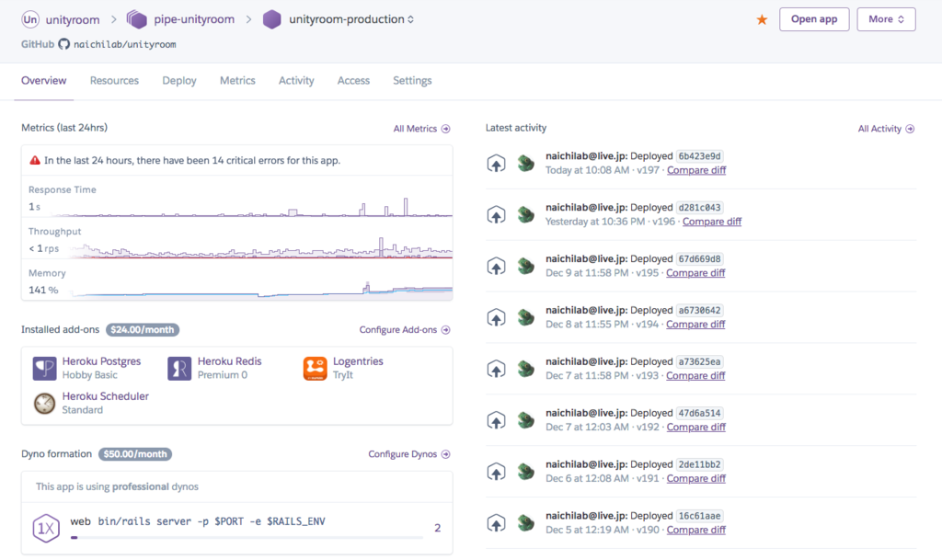Click the unityroom team avatar icon
The width and height of the screenshot is (942, 560).
[x=29, y=19]
